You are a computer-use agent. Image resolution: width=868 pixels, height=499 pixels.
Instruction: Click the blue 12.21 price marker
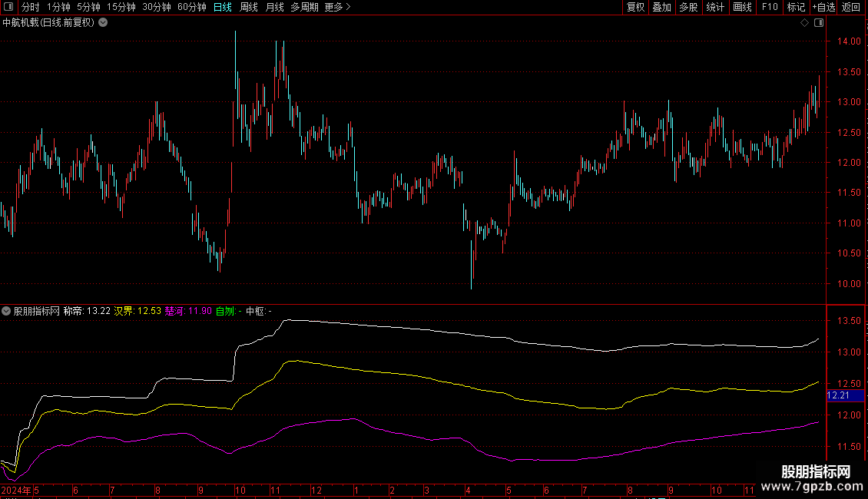tap(845, 395)
